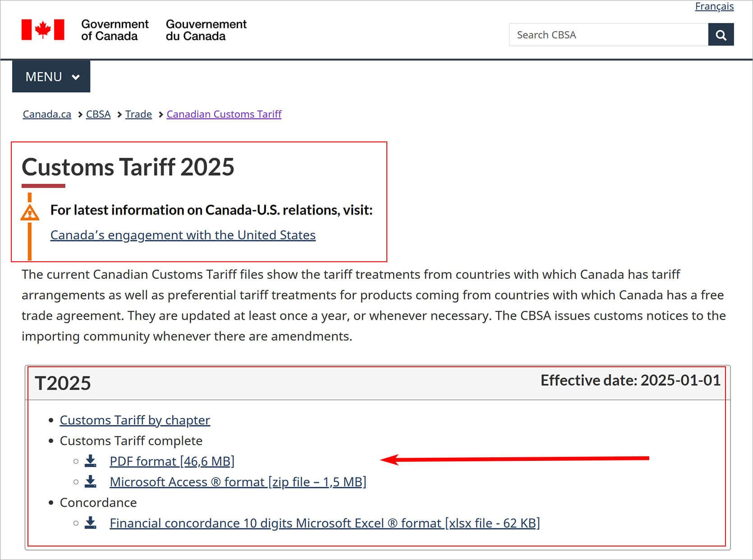The width and height of the screenshot is (753, 560).
Task: Click the download icon beside PDF format
Action: click(x=91, y=460)
